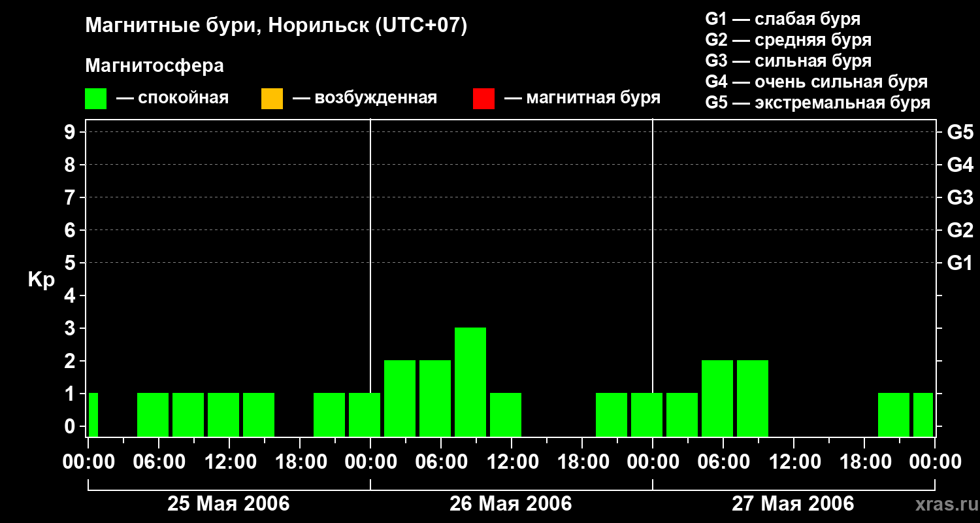Screen dimensions: 980x523
Task: Click the '— возбужденная' legend label
Action: click(x=365, y=99)
